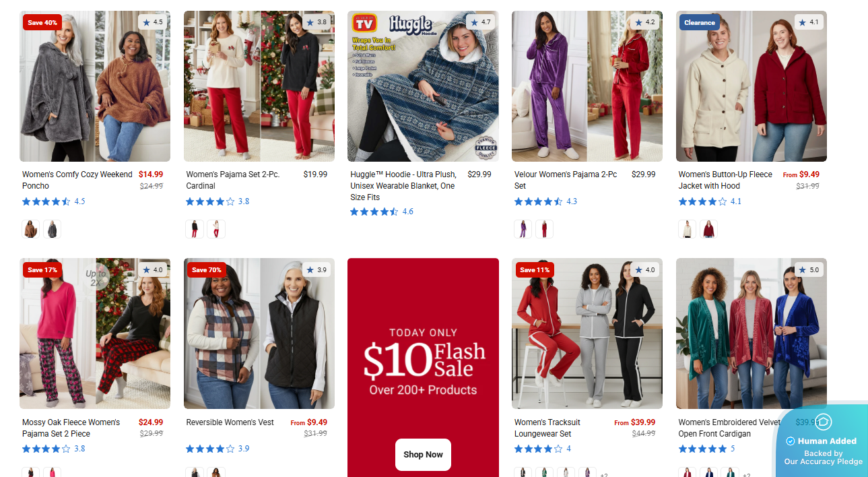Choose the purple Velour Pajama swatch

coord(523,229)
